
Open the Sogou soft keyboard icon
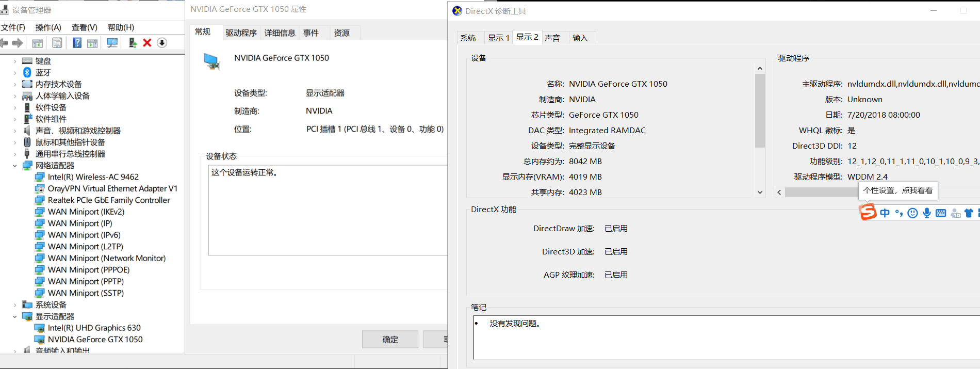(x=941, y=213)
